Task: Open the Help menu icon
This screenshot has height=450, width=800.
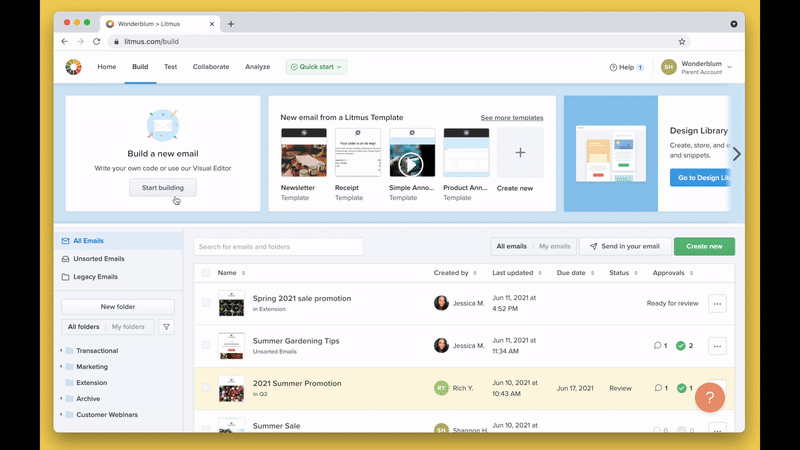Action: tap(613, 67)
